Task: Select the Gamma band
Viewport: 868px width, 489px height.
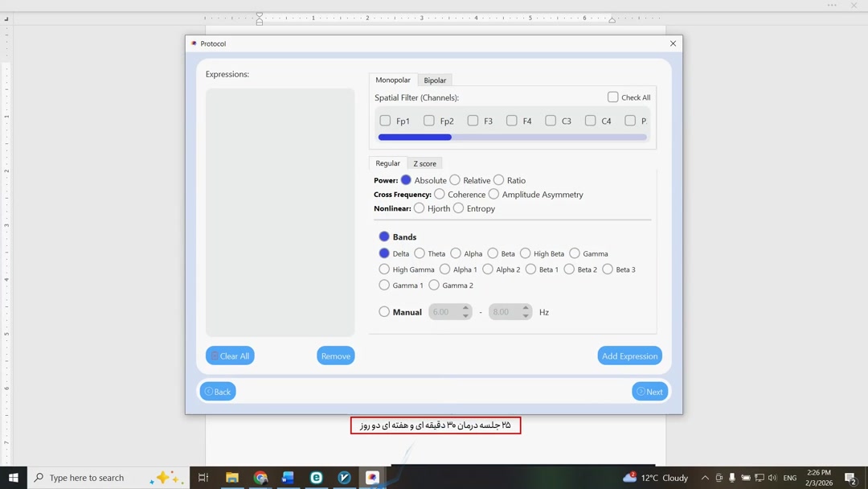Action: click(575, 253)
